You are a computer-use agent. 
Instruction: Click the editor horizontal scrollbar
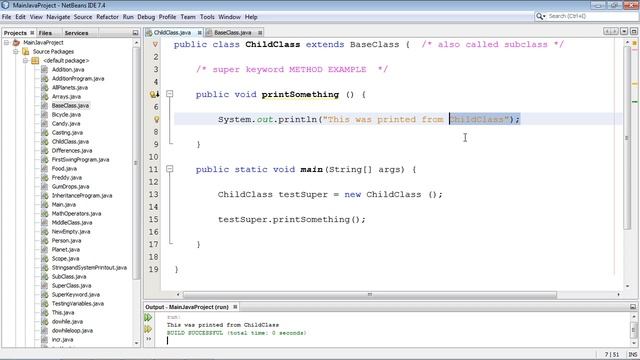pos(369,294)
